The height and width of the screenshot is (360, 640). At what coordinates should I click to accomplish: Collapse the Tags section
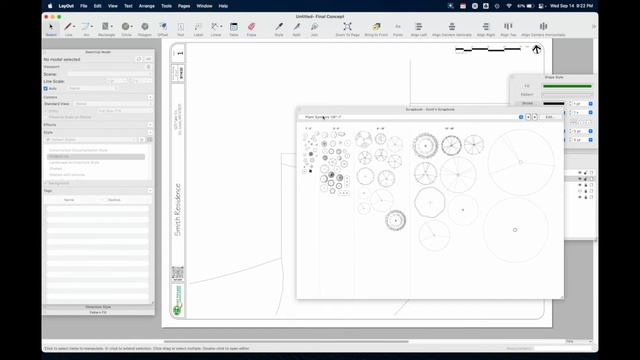click(x=150, y=191)
